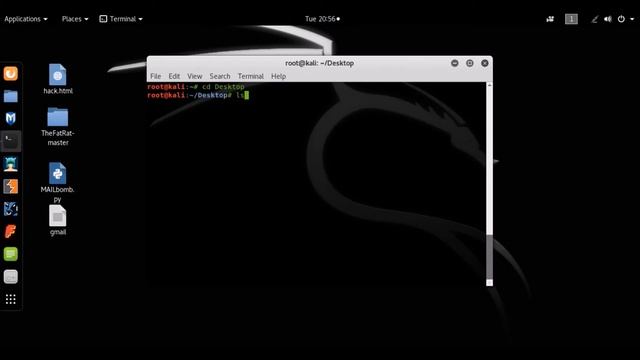Select the MAILbomb.py desktop file
This screenshot has width=640, height=360.
coord(58,182)
